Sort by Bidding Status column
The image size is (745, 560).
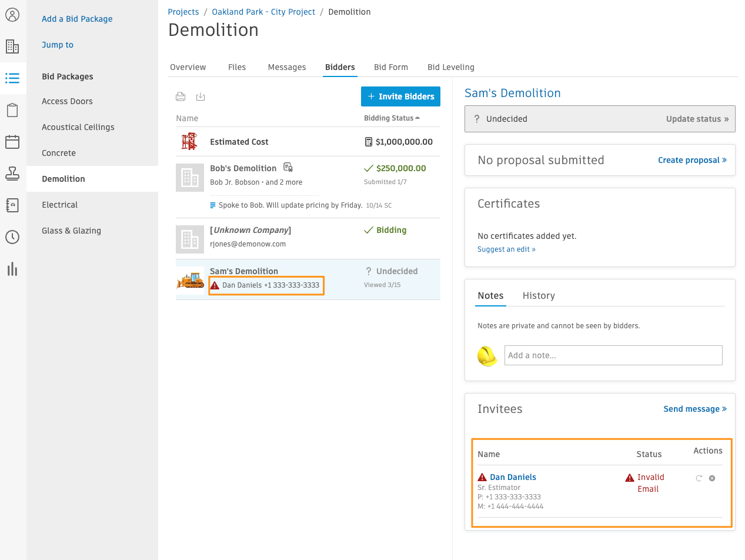pos(392,118)
